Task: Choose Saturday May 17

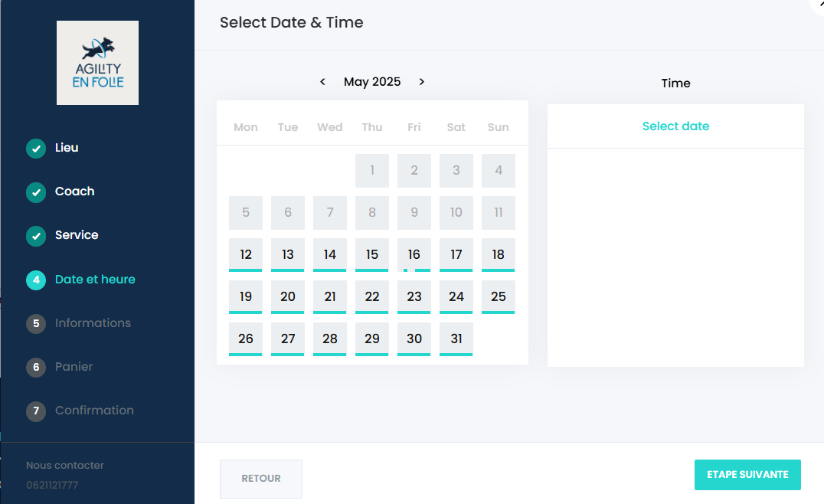Action: 456,255
